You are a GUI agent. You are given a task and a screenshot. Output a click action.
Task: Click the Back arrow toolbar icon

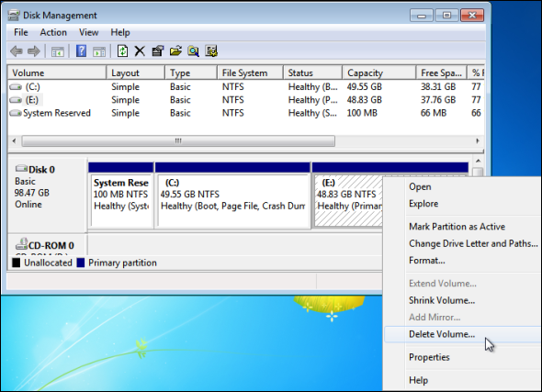(x=17, y=51)
